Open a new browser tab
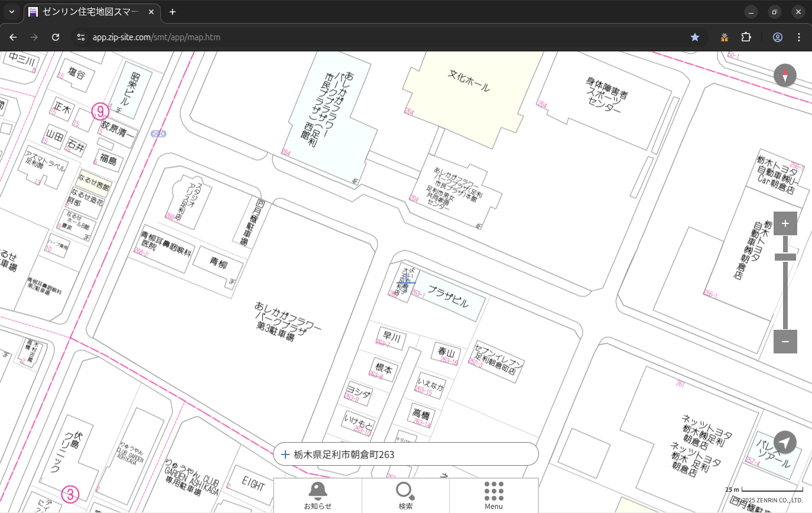812x513 pixels. coord(173,12)
